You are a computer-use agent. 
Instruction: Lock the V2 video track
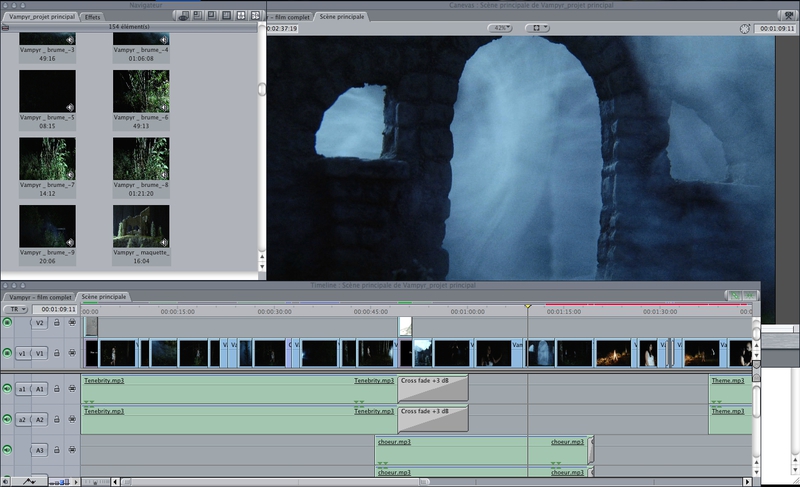pyautogui.click(x=57, y=322)
